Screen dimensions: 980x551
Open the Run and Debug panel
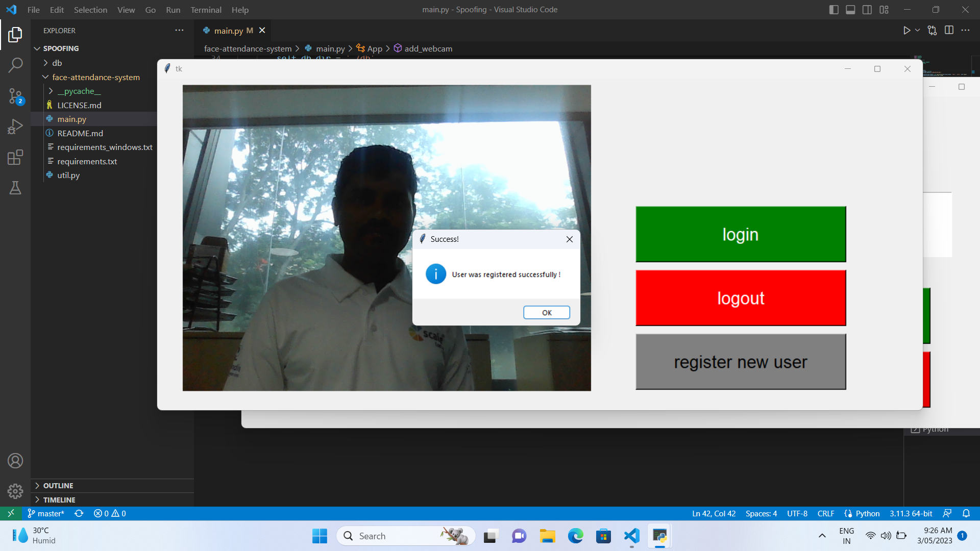pyautogui.click(x=16, y=126)
